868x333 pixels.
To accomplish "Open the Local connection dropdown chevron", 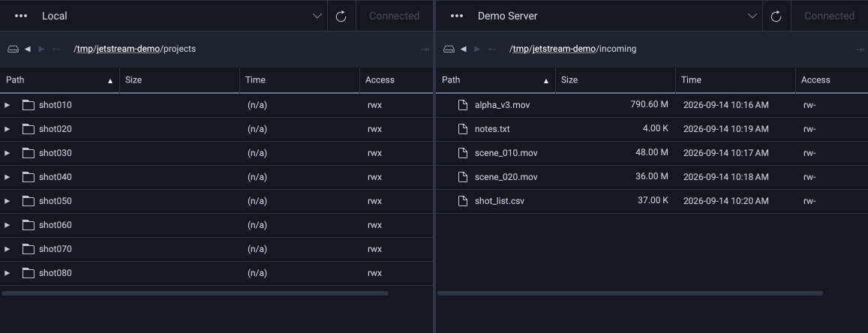I will coord(317,16).
